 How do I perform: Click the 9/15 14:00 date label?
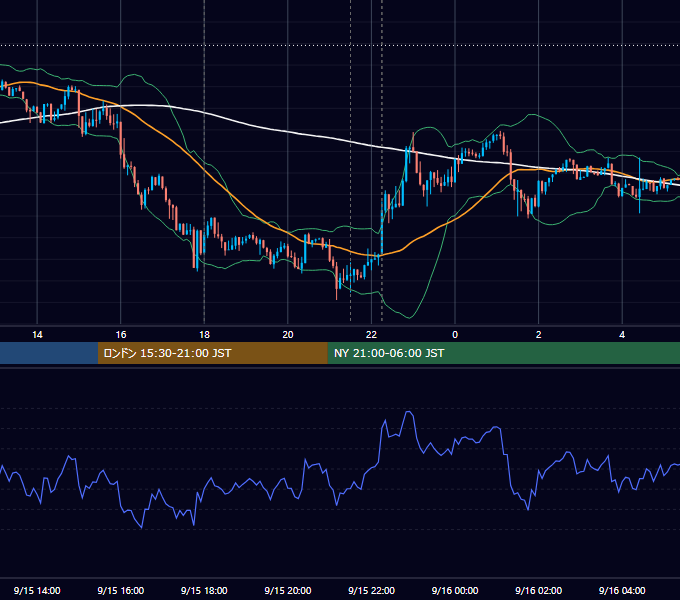[37, 590]
